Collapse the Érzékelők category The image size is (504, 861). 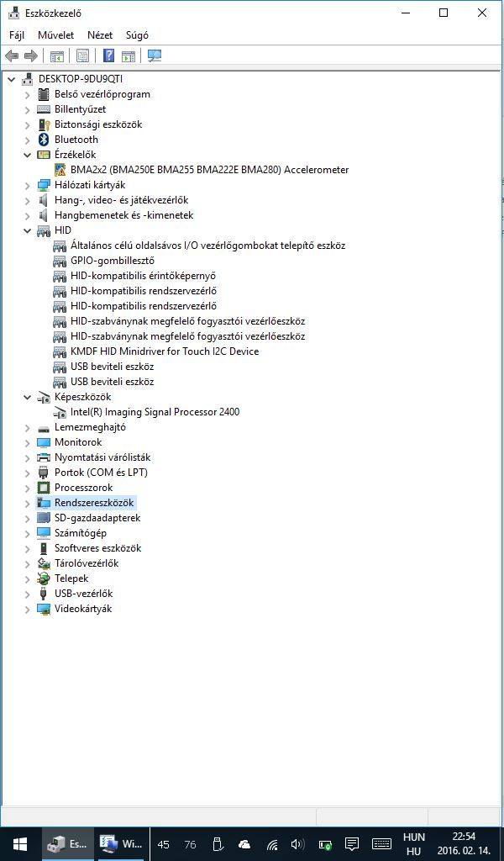click(28, 155)
